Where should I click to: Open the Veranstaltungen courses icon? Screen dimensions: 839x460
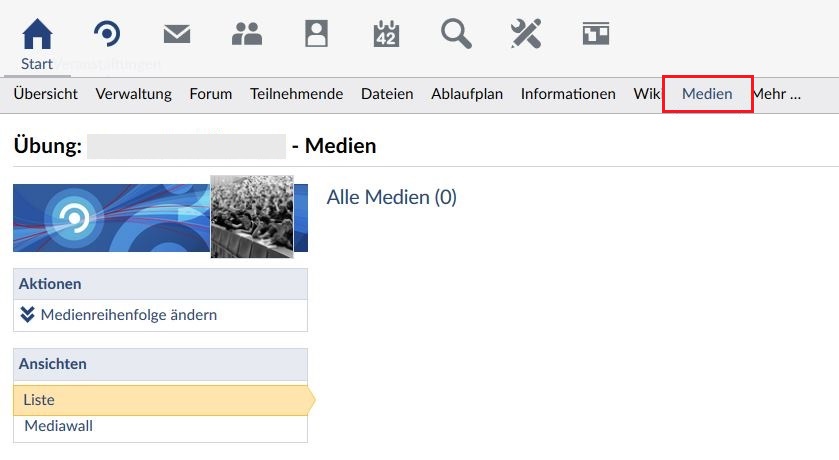[107, 35]
